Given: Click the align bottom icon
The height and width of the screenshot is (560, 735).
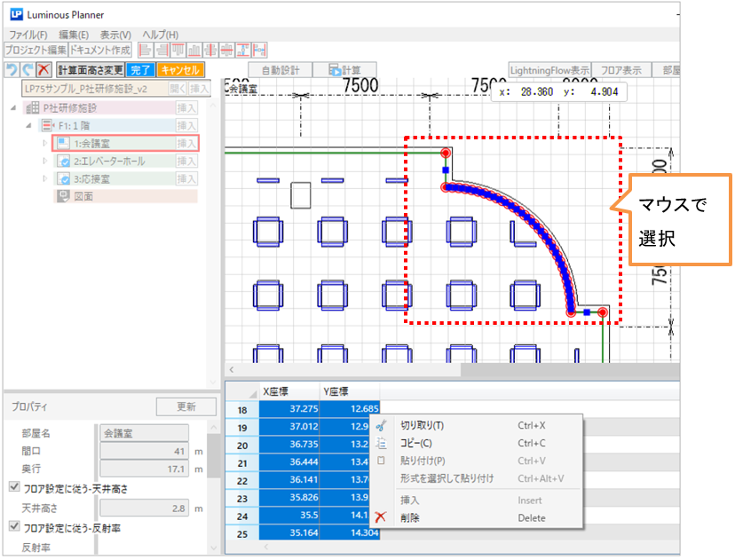Looking at the screenshot, I should [x=194, y=50].
